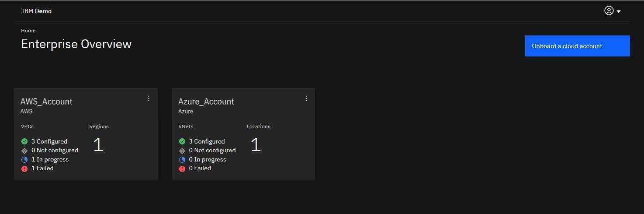The width and height of the screenshot is (644, 214).
Task: Click in progress icon in AWS_Account card
Action: pos(24,159)
